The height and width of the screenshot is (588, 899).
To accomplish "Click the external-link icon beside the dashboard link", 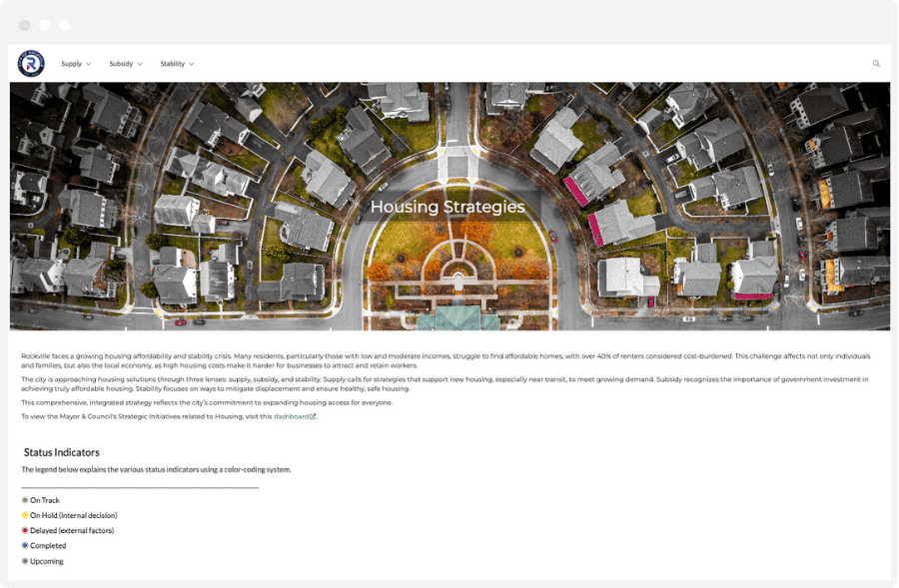I will coord(311,417).
